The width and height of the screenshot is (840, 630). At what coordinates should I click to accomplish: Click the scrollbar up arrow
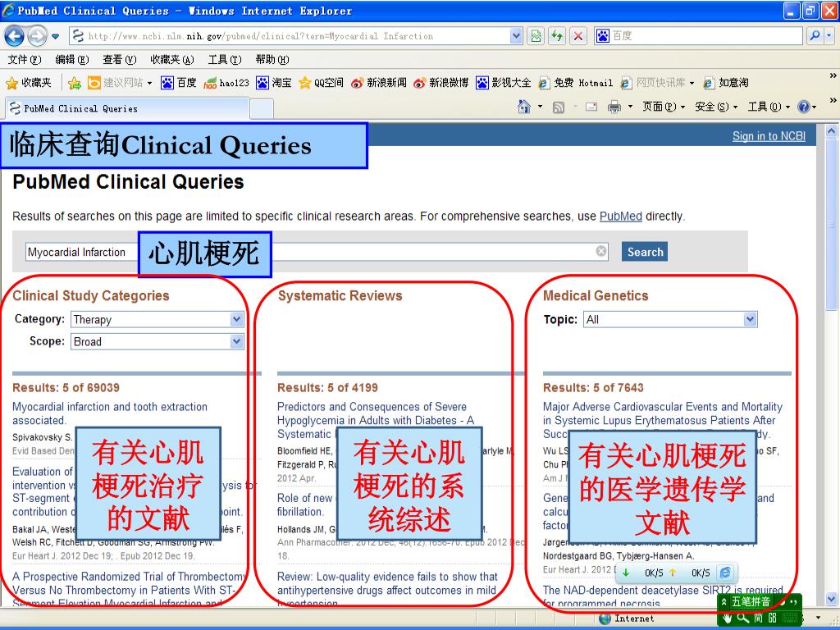tap(831, 130)
